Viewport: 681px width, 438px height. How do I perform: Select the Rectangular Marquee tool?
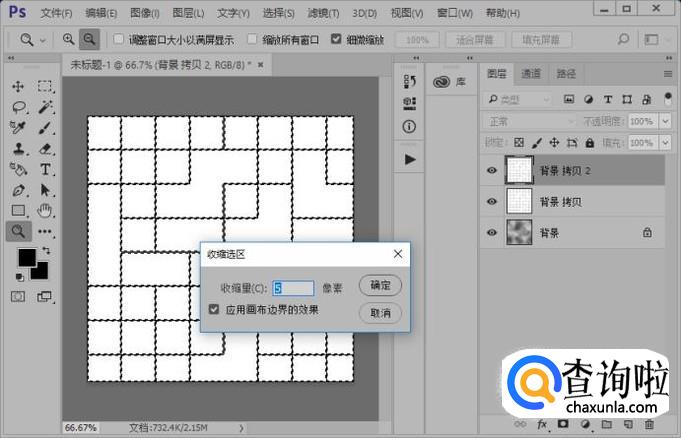coord(45,86)
